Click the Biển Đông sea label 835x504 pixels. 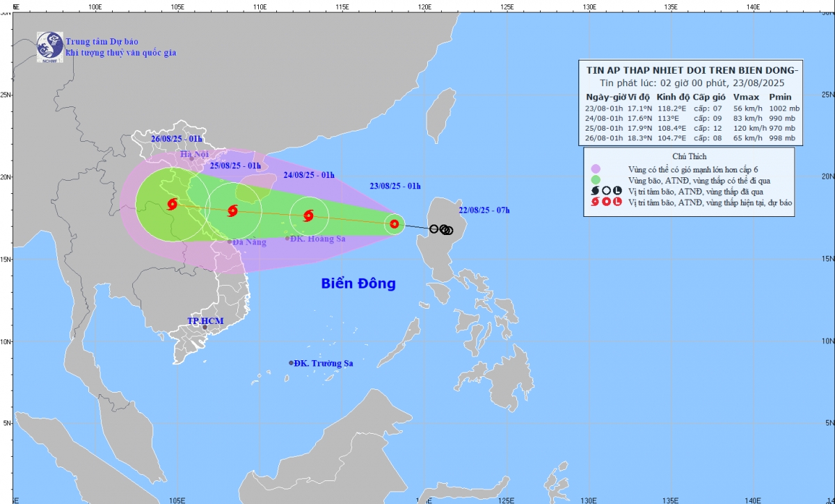coord(358,284)
